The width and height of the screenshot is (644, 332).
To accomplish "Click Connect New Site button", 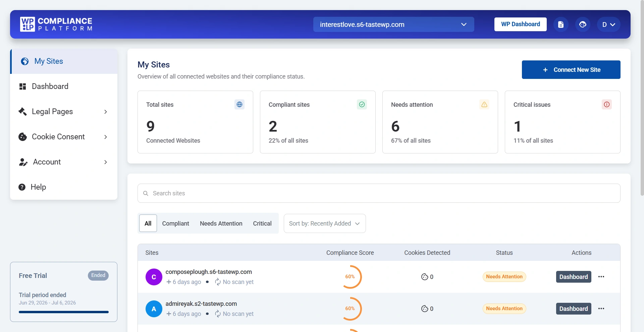I will pos(571,70).
